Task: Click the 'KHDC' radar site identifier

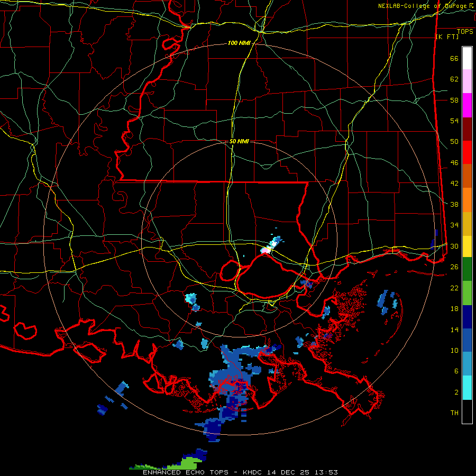Action: [x=253, y=472]
